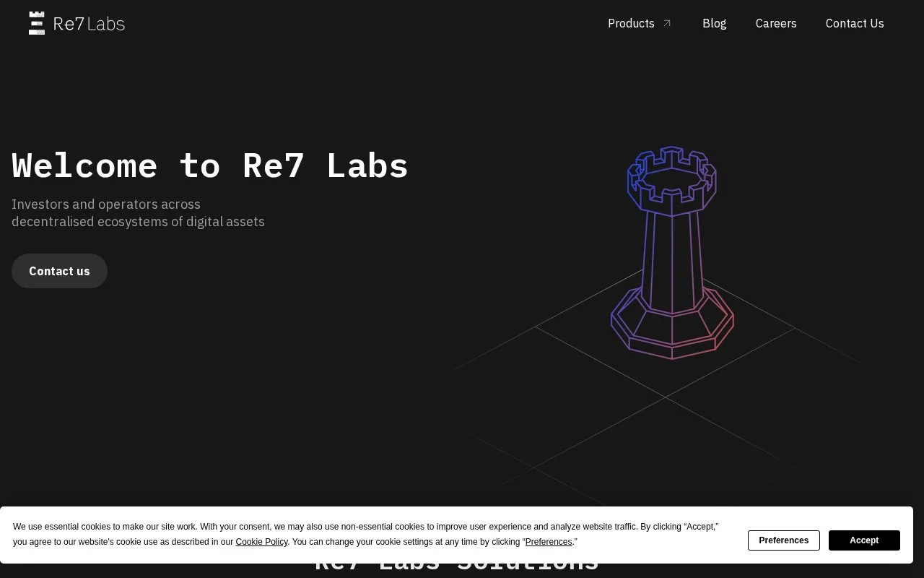Click the arrow icon next to Products
Viewport: 924px width, 578px height.
[x=667, y=23]
